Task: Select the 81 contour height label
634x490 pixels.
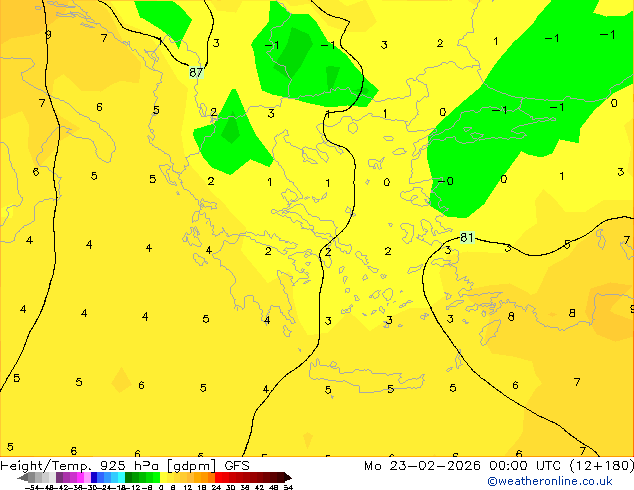Action: [467, 237]
